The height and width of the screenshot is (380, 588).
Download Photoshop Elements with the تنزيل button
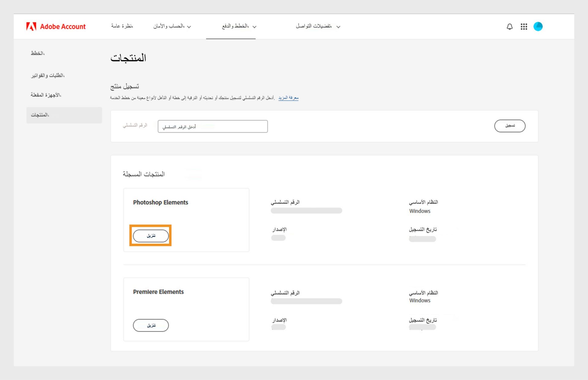(x=151, y=235)
